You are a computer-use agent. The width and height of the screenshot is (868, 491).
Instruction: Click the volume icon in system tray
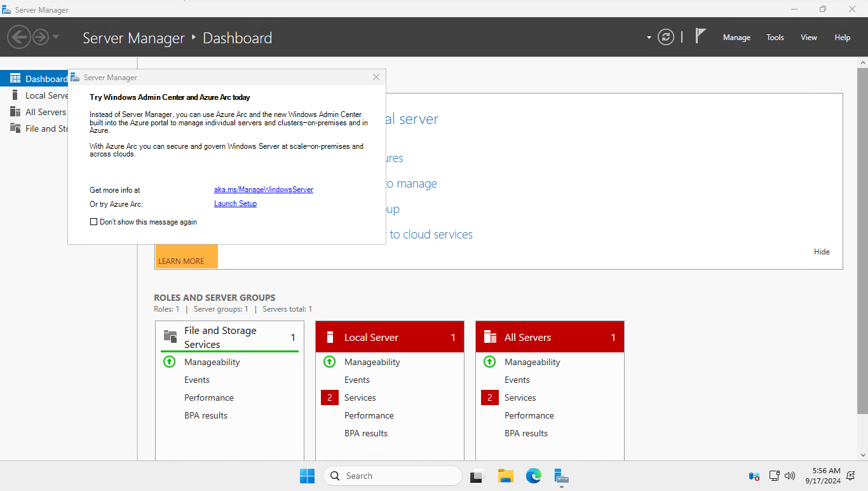point(790,476)
